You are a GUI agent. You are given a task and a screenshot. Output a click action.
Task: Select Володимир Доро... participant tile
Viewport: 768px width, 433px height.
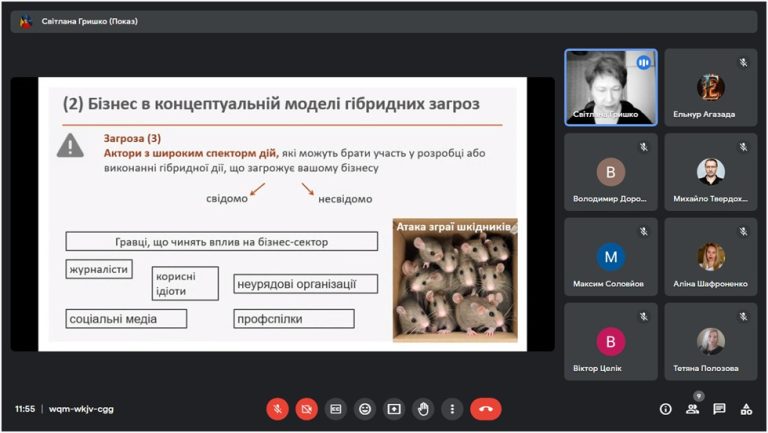click(611, 172)
